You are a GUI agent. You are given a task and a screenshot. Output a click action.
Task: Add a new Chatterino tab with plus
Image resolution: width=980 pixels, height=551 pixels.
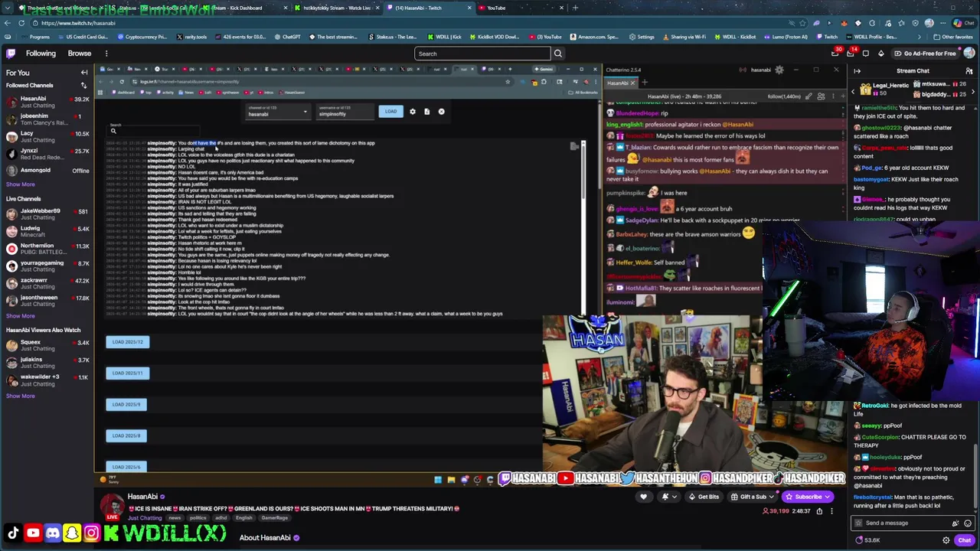[x=644, y=83]
